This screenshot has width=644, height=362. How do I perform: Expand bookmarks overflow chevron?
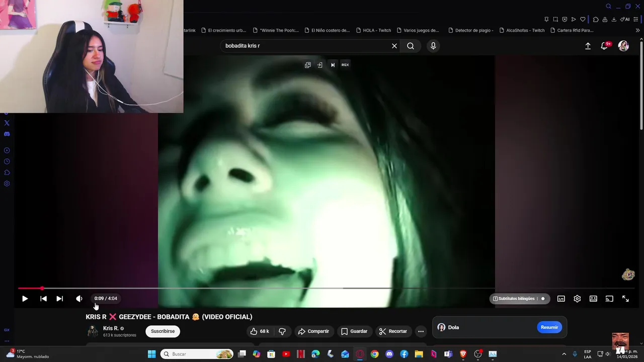coord(637,30)
